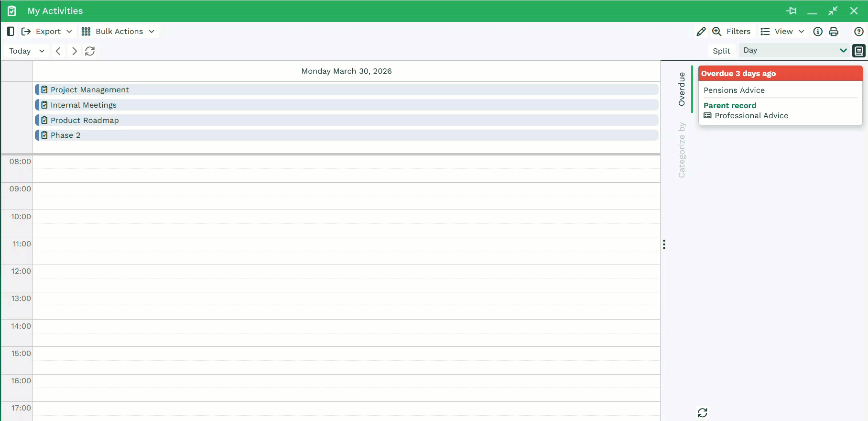
Task: Toggle the side list panel icon
Action: click(x=859, y=51)
